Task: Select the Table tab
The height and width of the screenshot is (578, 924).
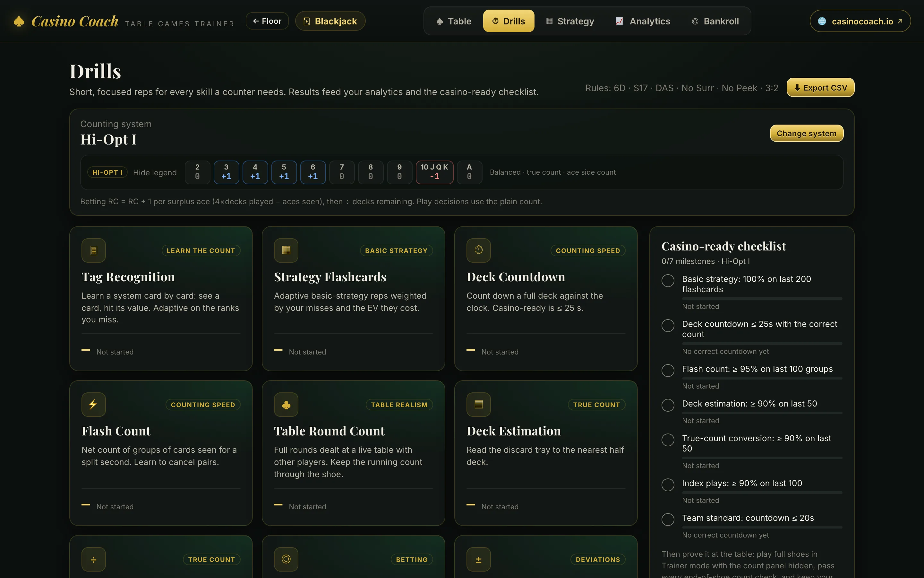Action: coord(454,21)
